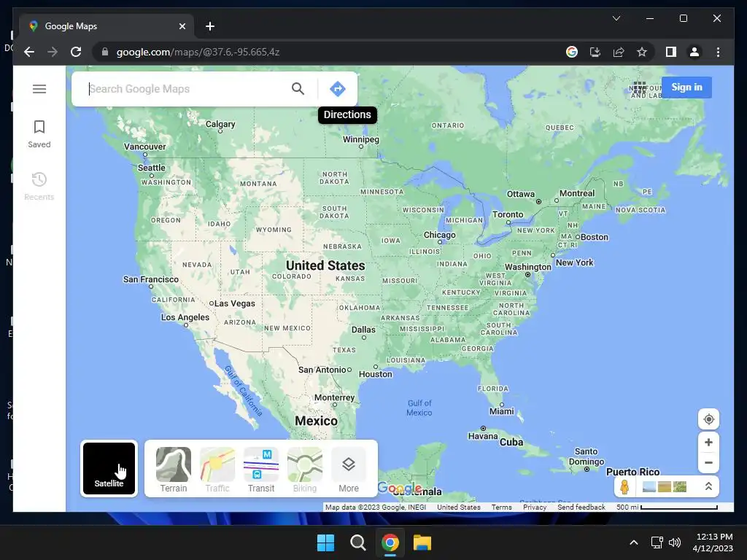Click the Vancouver city label
Image resolution: width=747 pixels, height=560 pixels.
(x=145, y=147)
